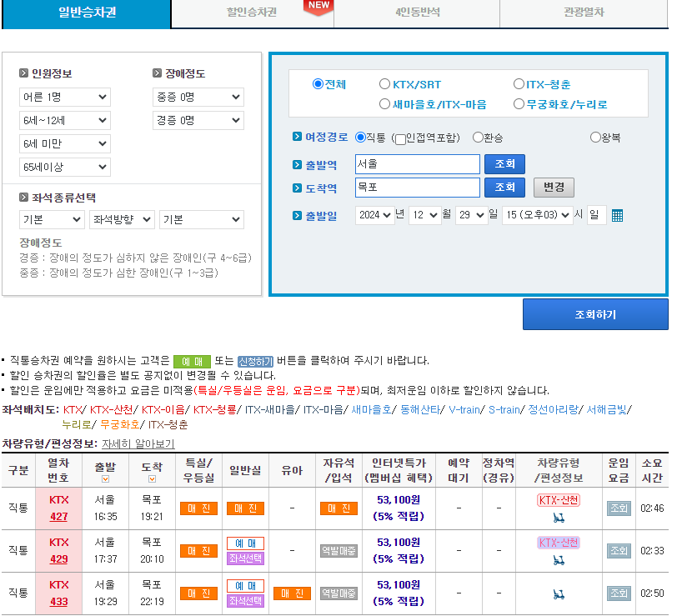Click the day-of-week field showing 일
The height and width of the screenshot is (616, 677).
coord(597,215)
